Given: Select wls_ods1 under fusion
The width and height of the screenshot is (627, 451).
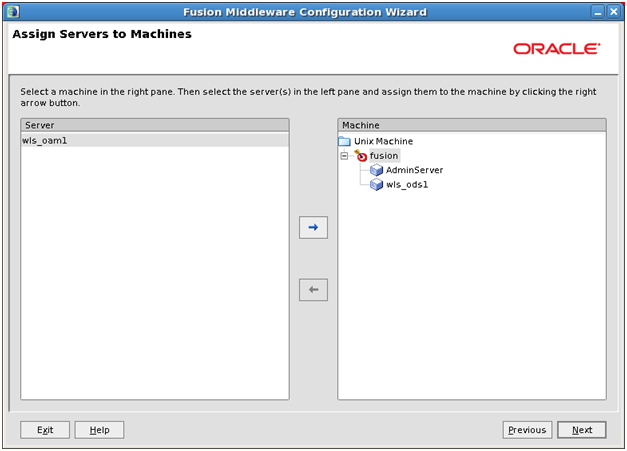Looking at the screenshot, I should pos(407,184).
